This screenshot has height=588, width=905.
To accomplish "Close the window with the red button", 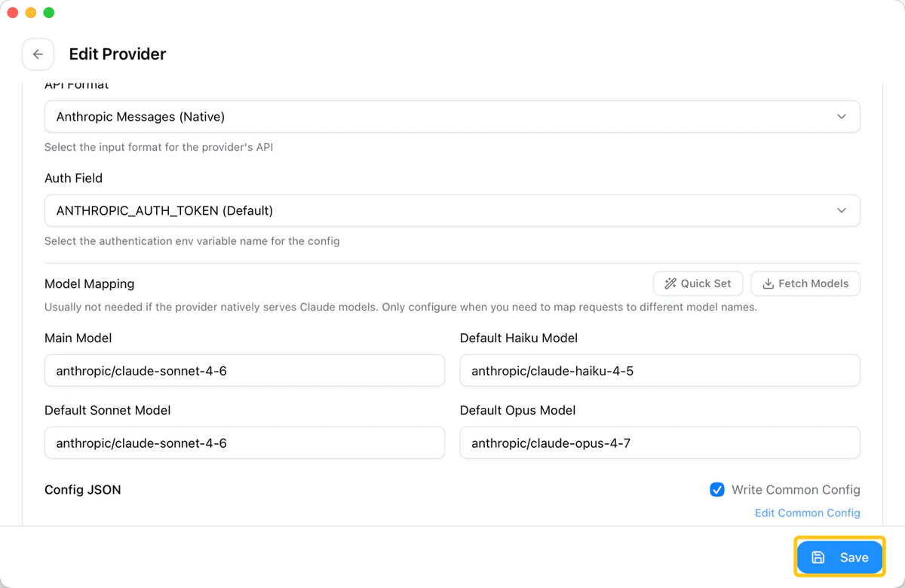I will click(13, 13).
